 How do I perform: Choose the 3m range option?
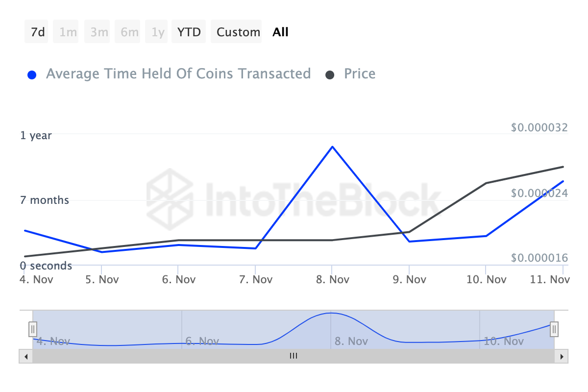point(99,32)
